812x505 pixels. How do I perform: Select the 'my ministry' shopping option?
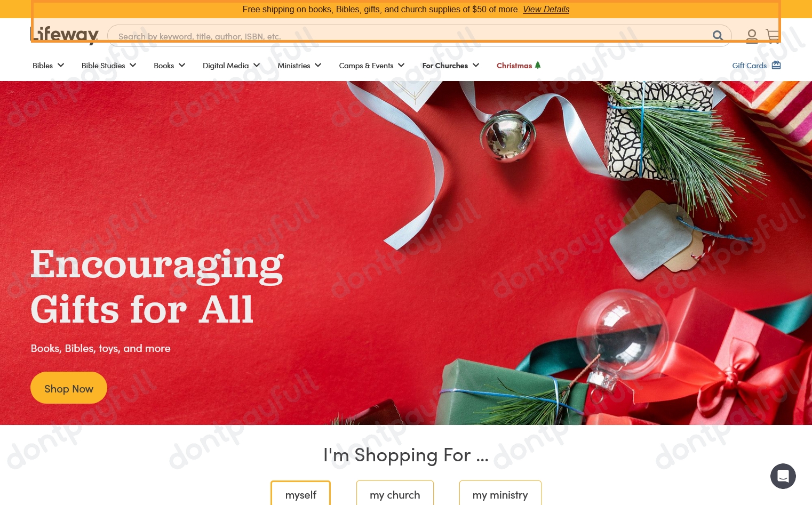coord(500,494)
